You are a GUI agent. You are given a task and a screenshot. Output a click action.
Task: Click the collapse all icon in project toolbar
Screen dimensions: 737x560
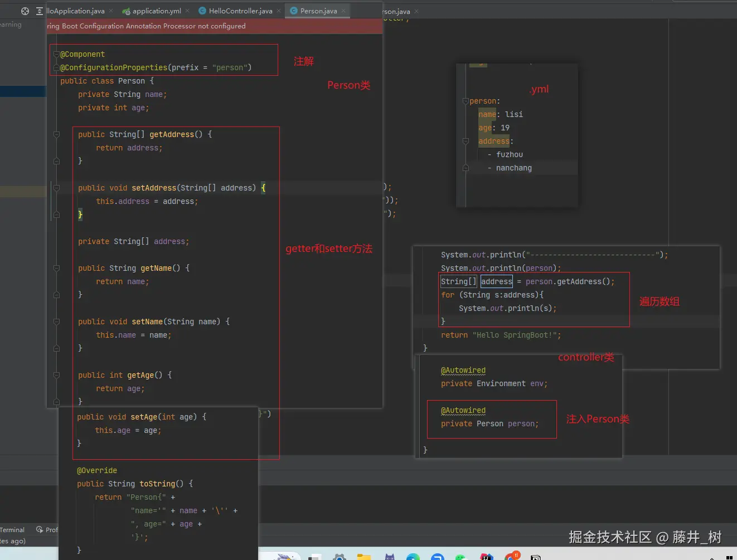pos(40,11)
